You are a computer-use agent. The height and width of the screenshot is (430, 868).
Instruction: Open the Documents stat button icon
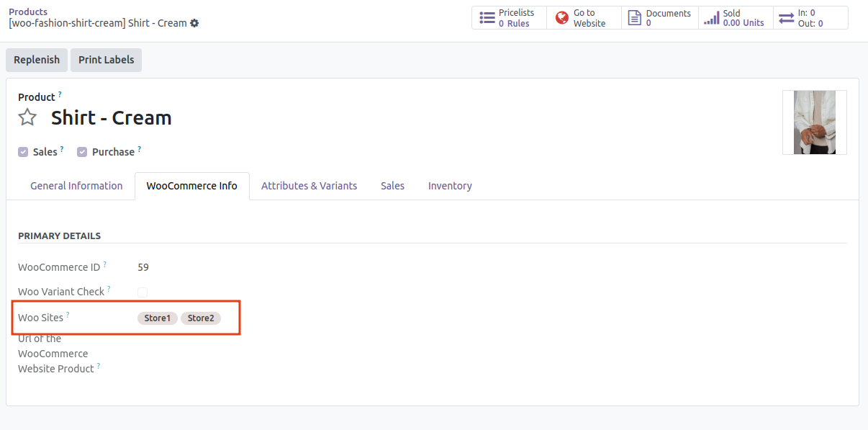635,18
